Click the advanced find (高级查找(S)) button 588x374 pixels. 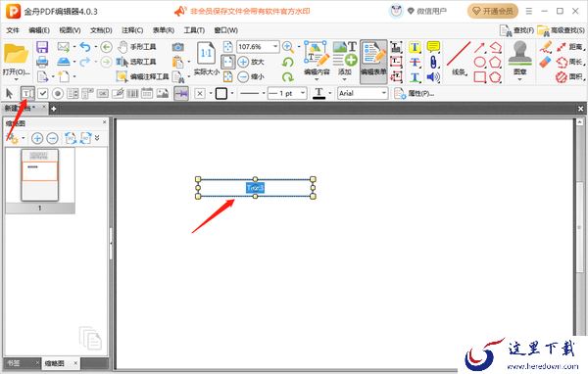click(x=561, y=30)
